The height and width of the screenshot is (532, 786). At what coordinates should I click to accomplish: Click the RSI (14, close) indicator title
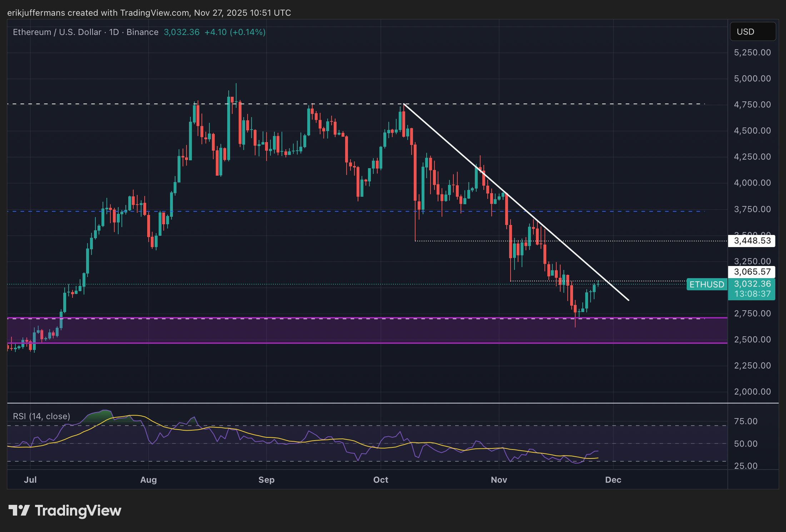tap(41, 416)
